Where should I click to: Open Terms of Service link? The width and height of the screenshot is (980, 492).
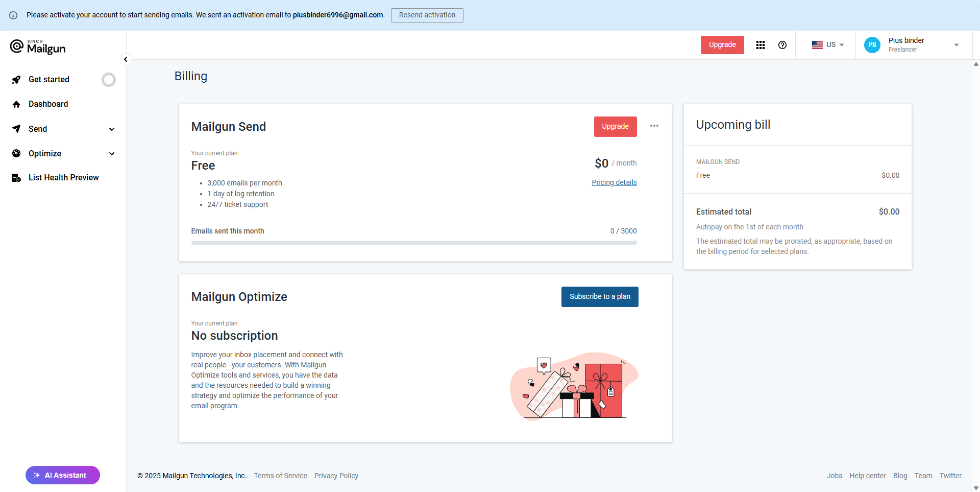[x=281, y=476]
